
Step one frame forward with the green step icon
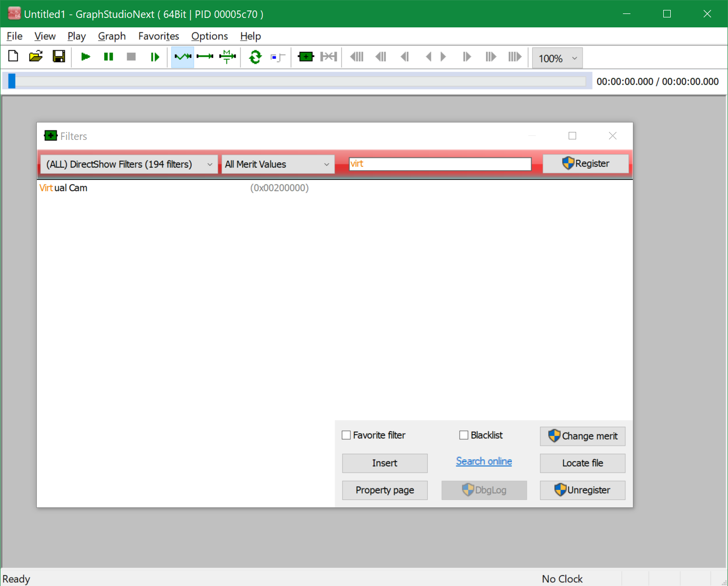[x=155, y=57]
